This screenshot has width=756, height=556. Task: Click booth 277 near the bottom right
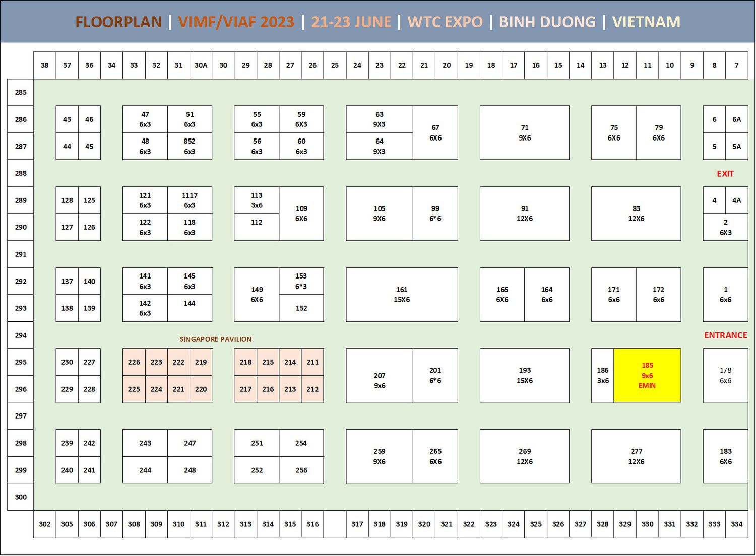click(636, 456)
